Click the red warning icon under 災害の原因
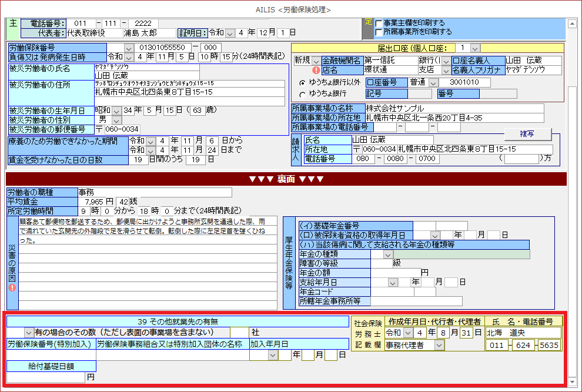Screen dimensions: 582x392 click(x=12, y=287)
